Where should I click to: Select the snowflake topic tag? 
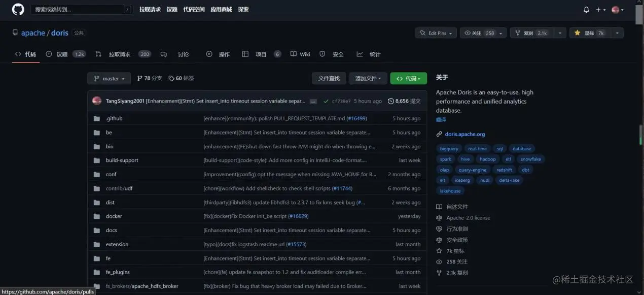coord(531,159)
